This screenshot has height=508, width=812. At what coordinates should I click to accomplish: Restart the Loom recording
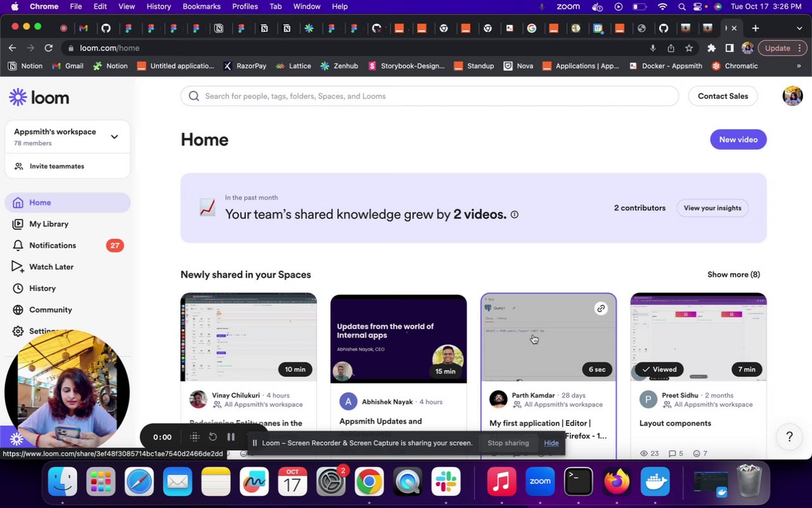[213, 437]
